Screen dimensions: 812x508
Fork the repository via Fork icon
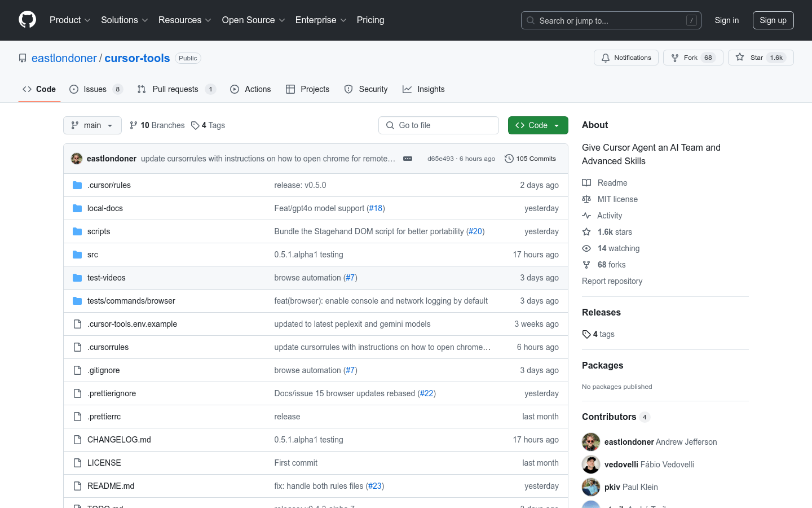[x=675, y=58]
